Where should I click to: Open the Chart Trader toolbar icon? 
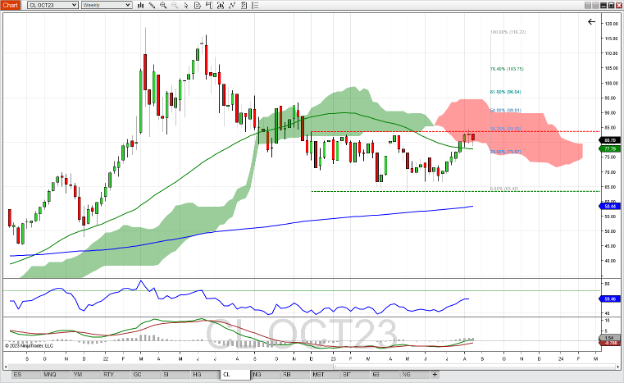click(x=209, y=5)
